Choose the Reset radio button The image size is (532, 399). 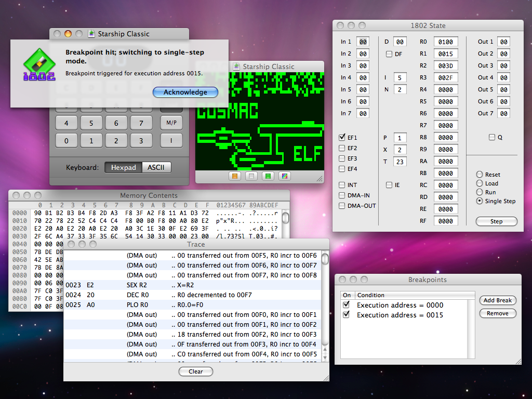(480, 175)
